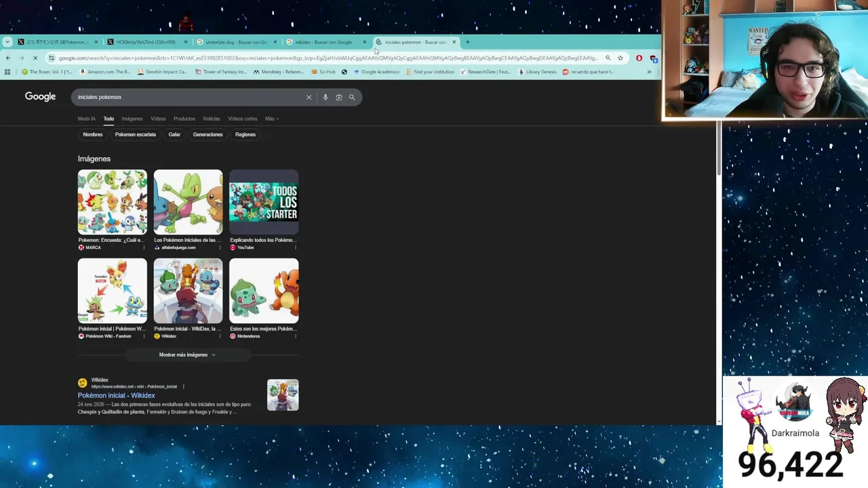Open the Amazon.com bookmark

104,72
